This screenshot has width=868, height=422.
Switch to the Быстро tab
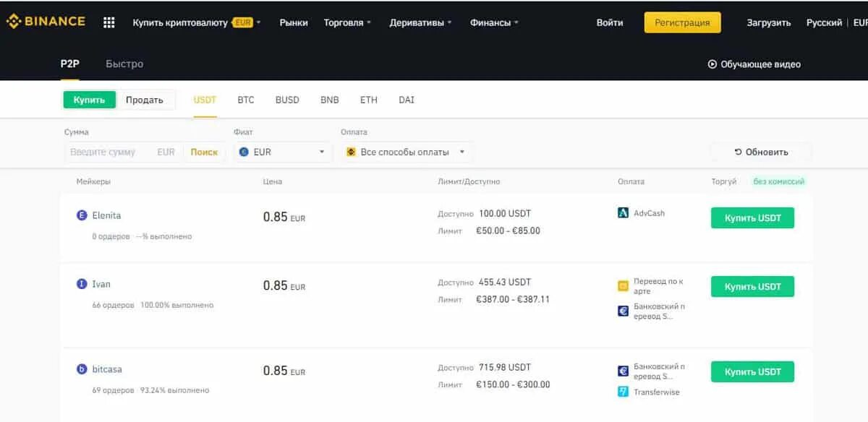124,64
